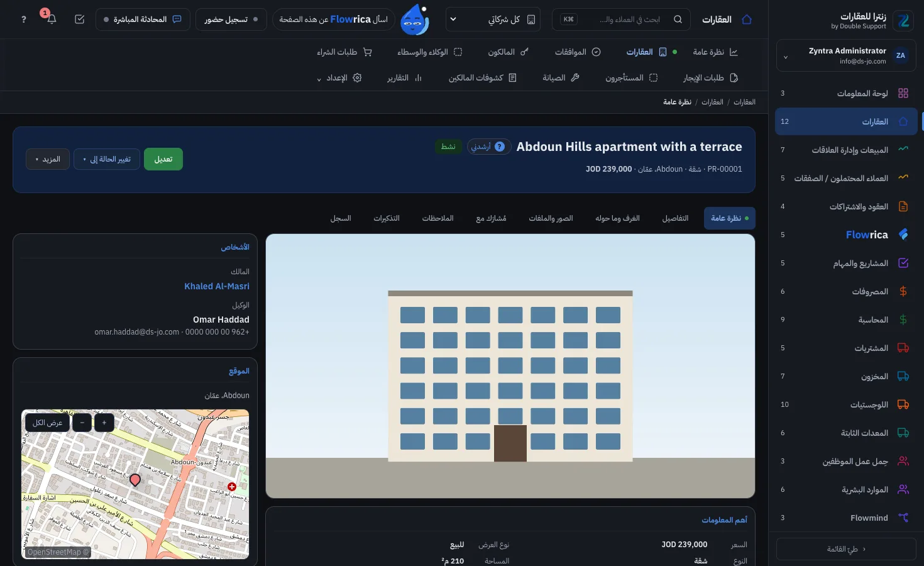
Task: Collapse the sidebar with طيّ القائمة
Action: [846, 549]
